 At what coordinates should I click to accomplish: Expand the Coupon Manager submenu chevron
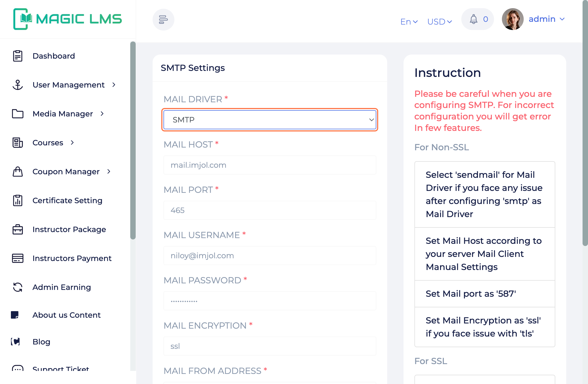tap(109, 172)
